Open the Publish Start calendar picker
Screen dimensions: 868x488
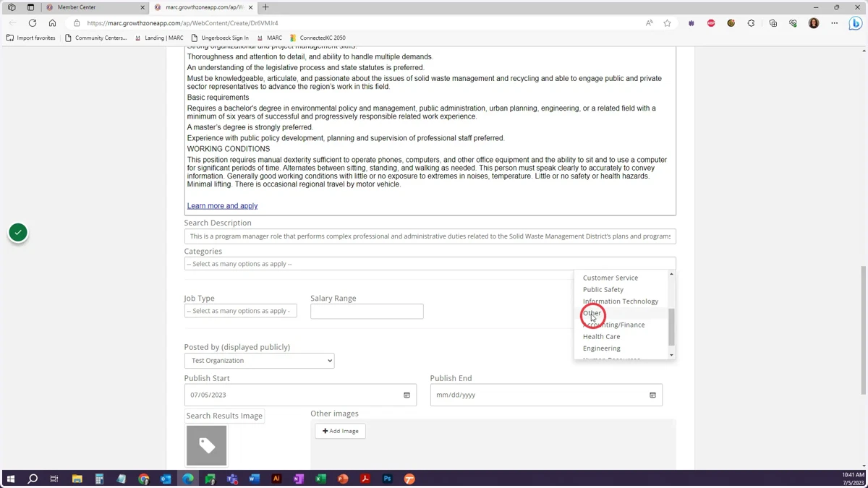[407, 395]
